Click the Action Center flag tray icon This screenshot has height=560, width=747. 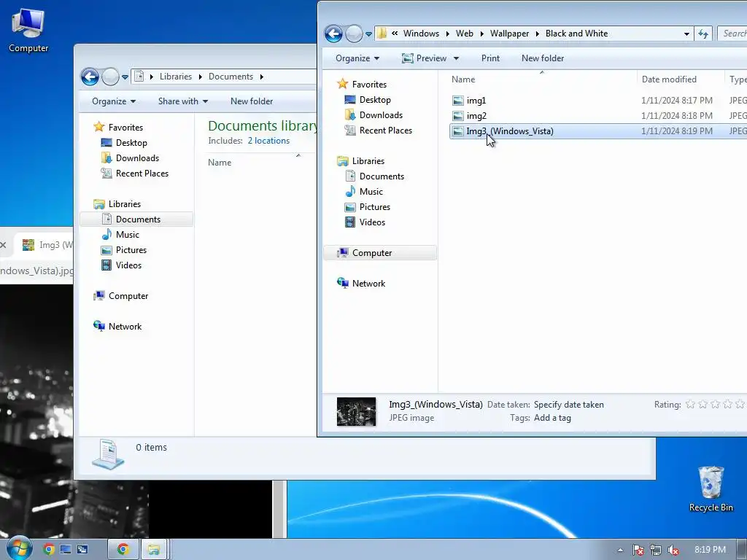point(638,550)
